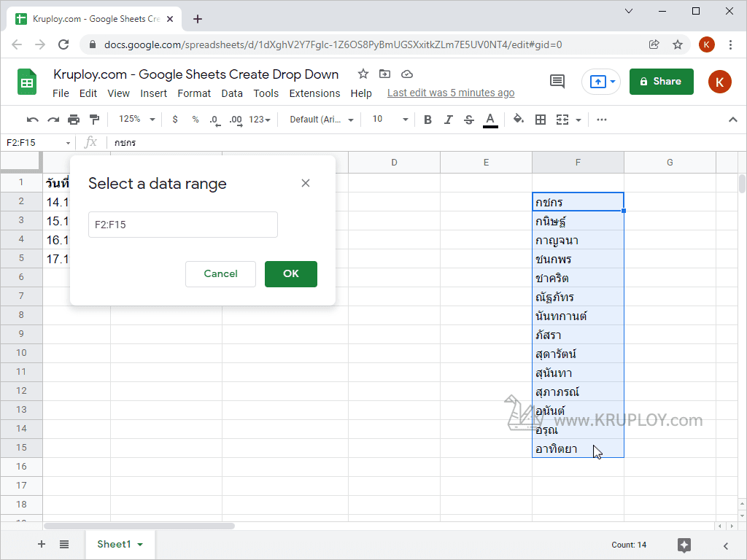This screenshot has width=747, height=560.
Task: Close the Select a data range dialog
Action: point(306,183)
